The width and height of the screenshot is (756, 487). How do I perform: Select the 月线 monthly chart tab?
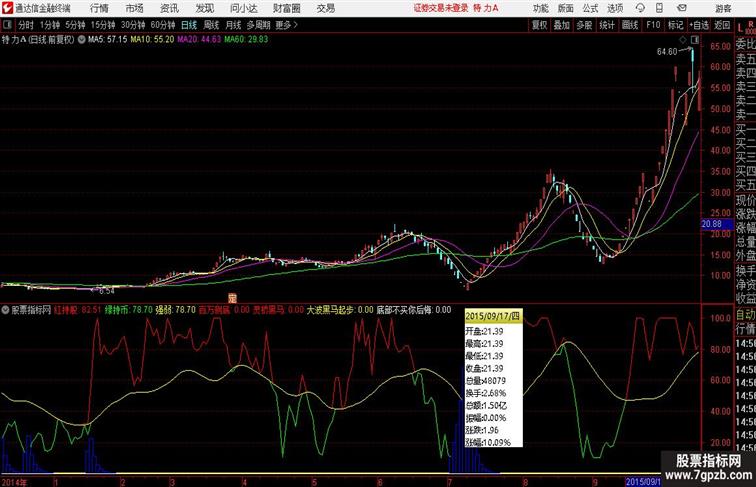[x=233, y=25]
